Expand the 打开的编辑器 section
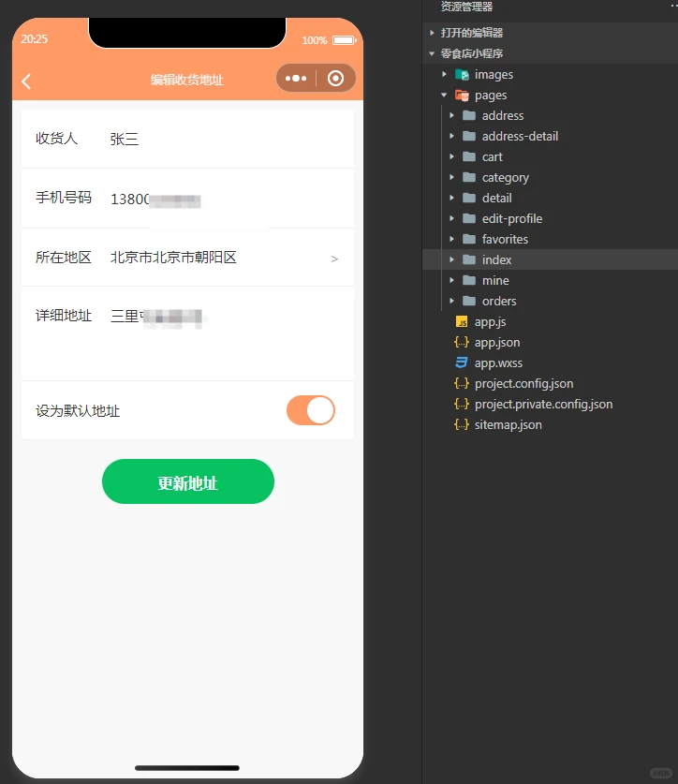 [x=432, y=33]
